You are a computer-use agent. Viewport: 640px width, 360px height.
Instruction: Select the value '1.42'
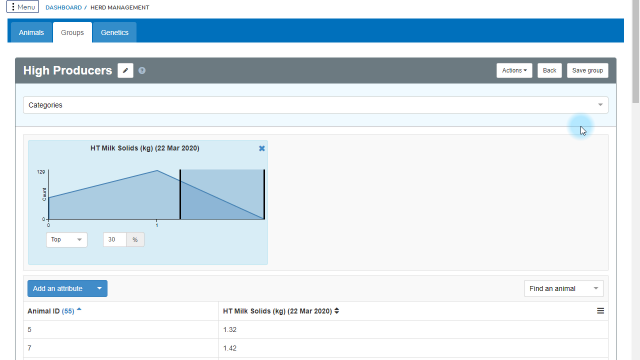230,348
